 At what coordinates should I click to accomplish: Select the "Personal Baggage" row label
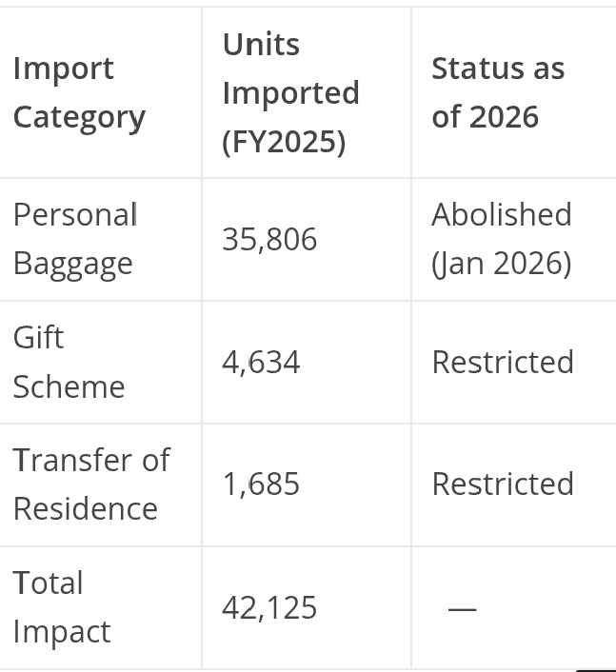(76, 239)
